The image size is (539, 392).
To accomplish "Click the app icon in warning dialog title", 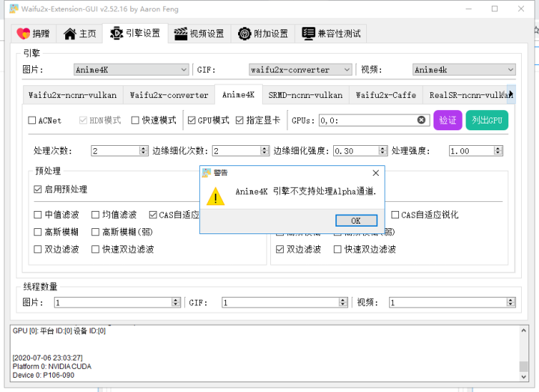I will pyautogui.click(x=207, y=173).
